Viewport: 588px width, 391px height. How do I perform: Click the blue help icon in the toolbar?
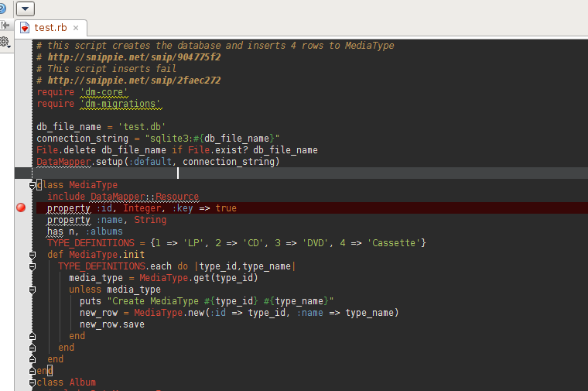coord(2,9)
